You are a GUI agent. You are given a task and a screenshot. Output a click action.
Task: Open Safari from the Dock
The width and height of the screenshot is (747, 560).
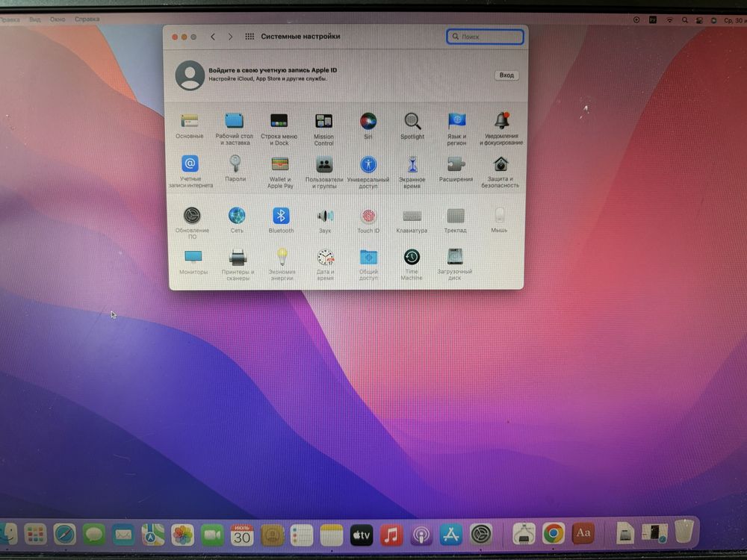click(x=64, y=535)
